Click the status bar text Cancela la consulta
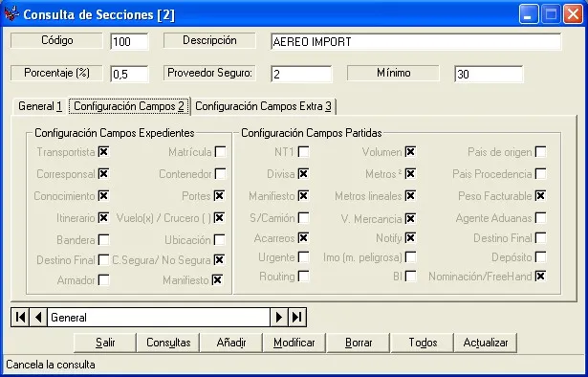Image resolution: width=588 pixels, height=377 pixels. pos(51,365)
